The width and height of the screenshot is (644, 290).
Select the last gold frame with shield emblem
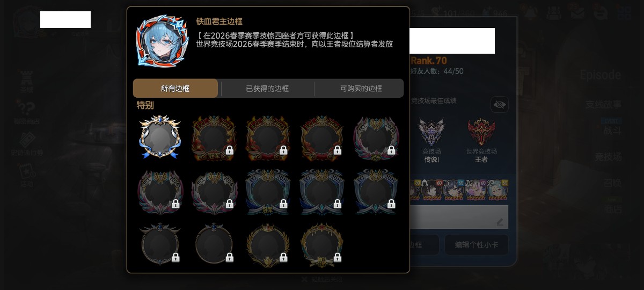322,245
